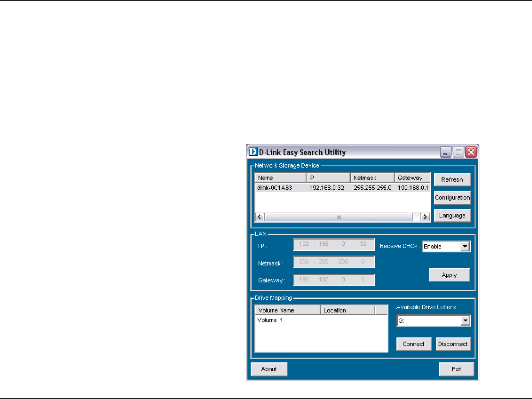The image size is (532, 399).
Task: Click the device list right scroll arrow
Action: click(x=425, y=217)
